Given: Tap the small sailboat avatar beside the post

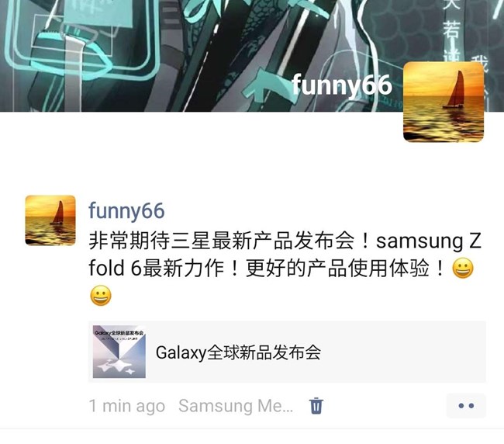Looking at the screenshot, I should point(50,220).
